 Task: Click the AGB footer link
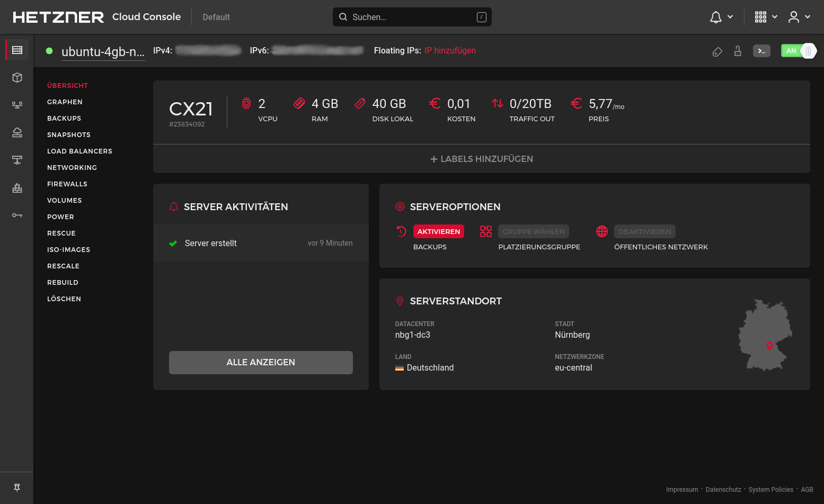(x=807, y=490)
